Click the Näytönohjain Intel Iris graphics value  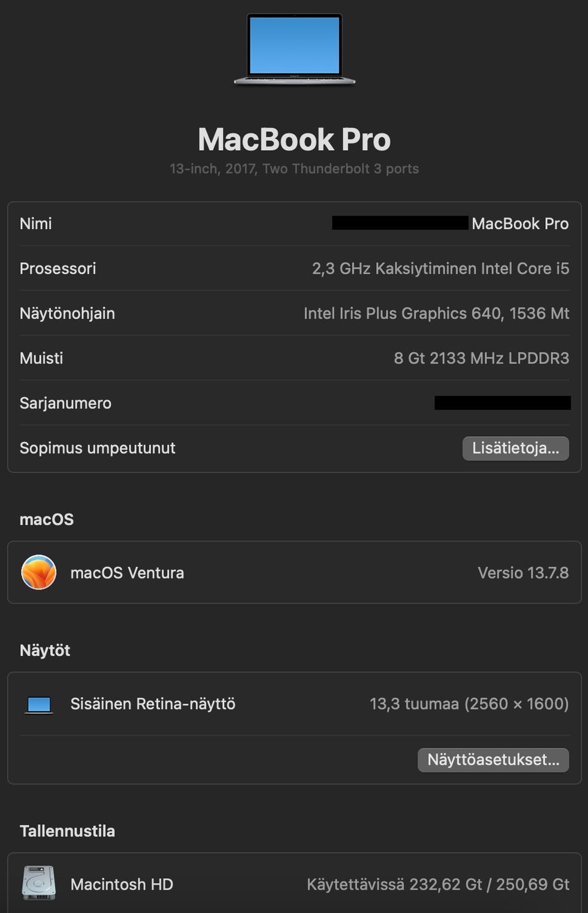click(436, 314)
